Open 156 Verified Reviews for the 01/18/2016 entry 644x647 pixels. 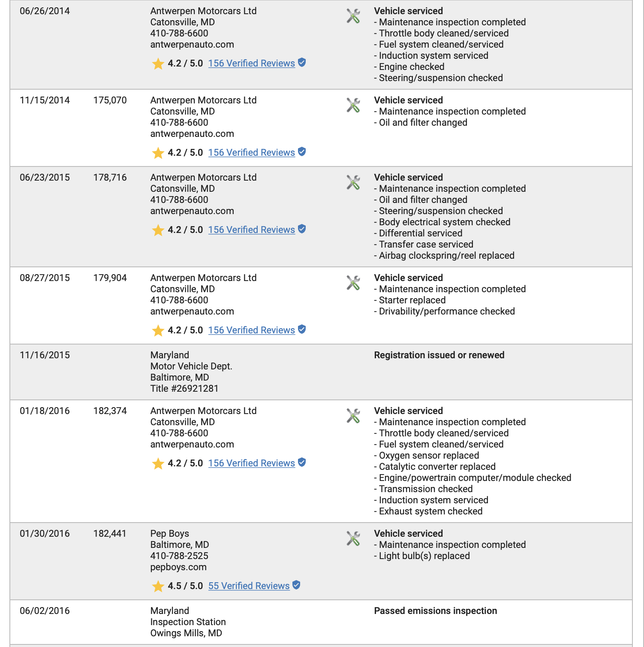[x=252, y=463]
